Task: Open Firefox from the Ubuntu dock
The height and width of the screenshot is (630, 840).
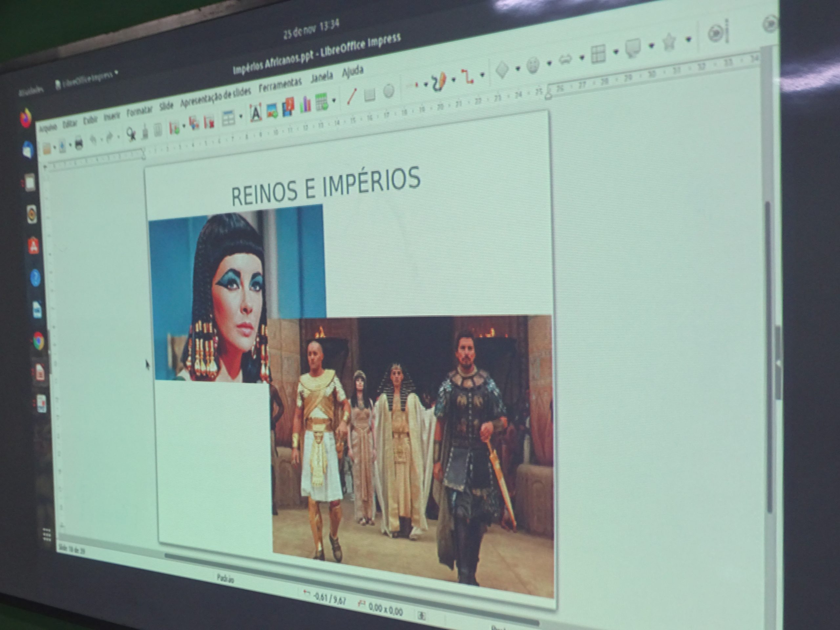Action: click(x=26, y=118)
